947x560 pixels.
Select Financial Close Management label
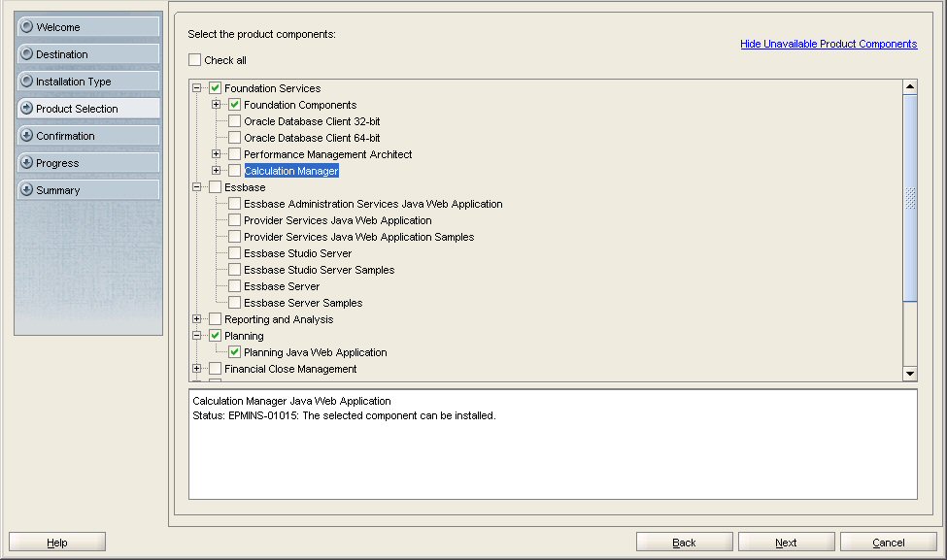pyautogui.click(x=290, y=369)
